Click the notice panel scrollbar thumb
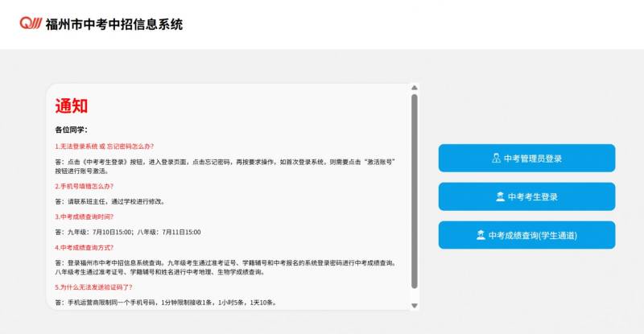This screenshot has width=644, height=334. [x=415, y=189]
